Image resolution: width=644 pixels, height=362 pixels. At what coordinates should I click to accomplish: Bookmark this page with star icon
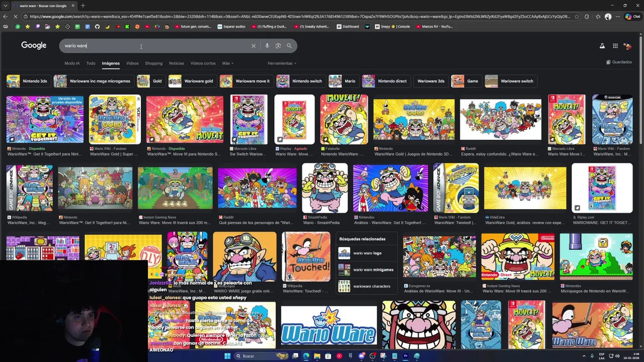coord(577,17)
